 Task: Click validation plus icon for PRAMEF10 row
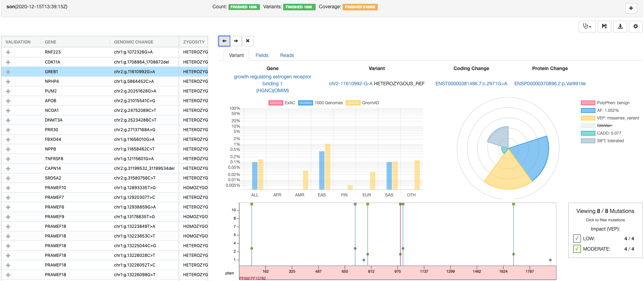[8, 188]
